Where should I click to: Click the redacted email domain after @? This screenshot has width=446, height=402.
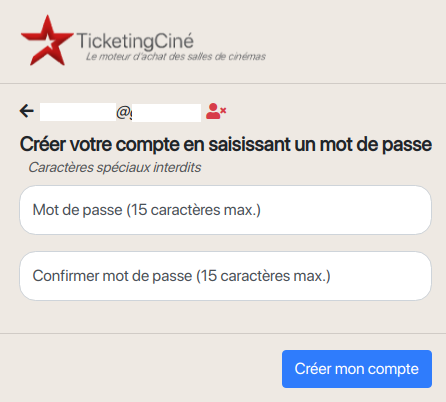166,113
